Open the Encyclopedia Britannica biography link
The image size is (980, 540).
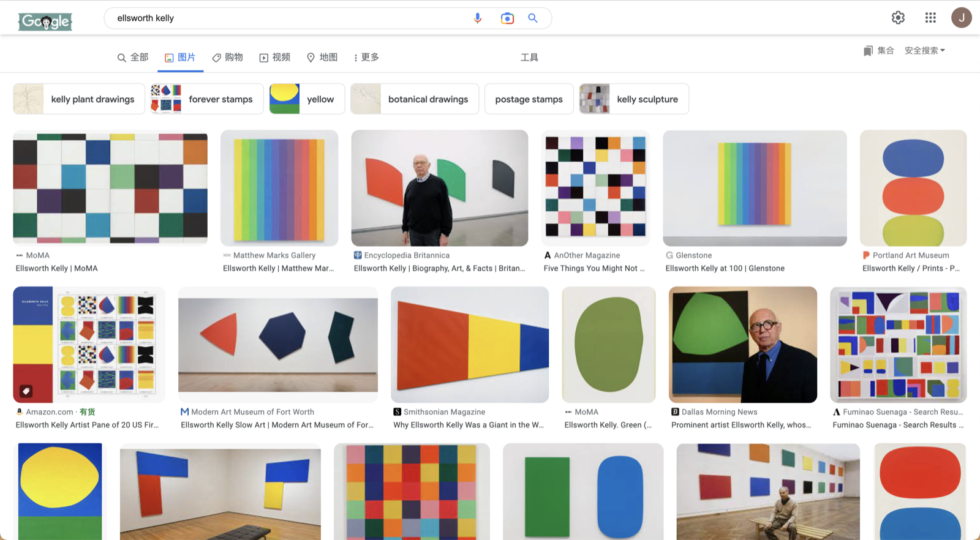[439, 268]
